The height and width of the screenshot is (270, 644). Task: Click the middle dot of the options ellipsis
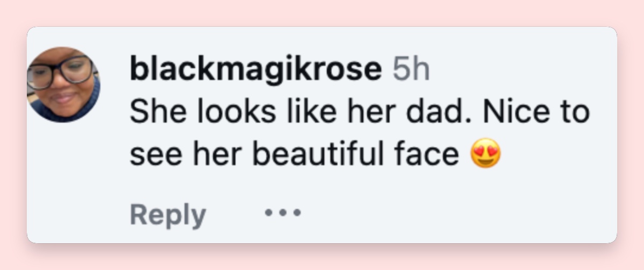pos(283,213)
